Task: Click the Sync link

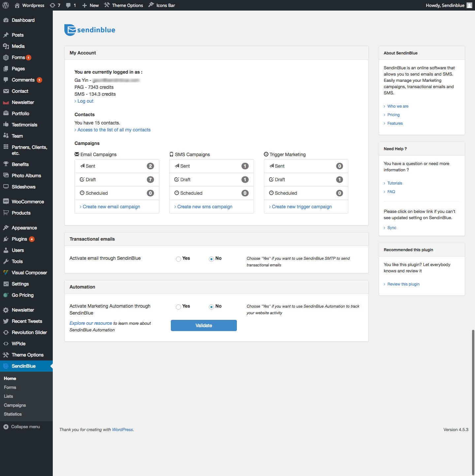Action: [392, 228]
